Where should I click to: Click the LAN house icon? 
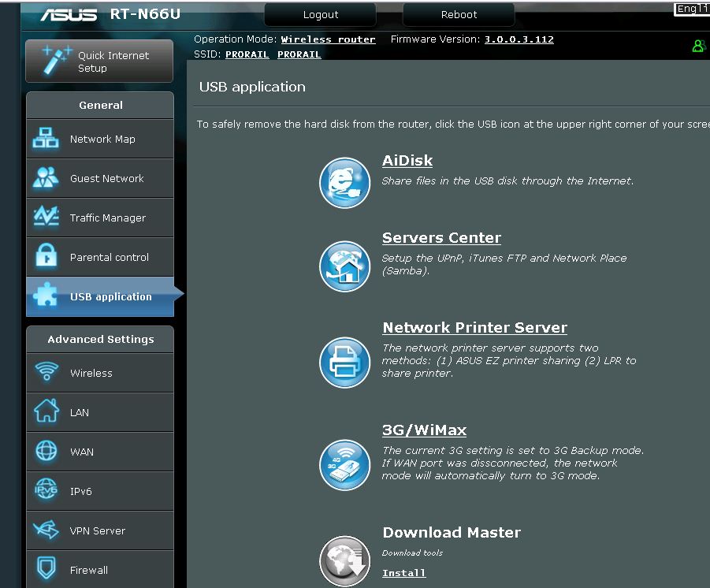pyautogui.click(x=46, y=411)
